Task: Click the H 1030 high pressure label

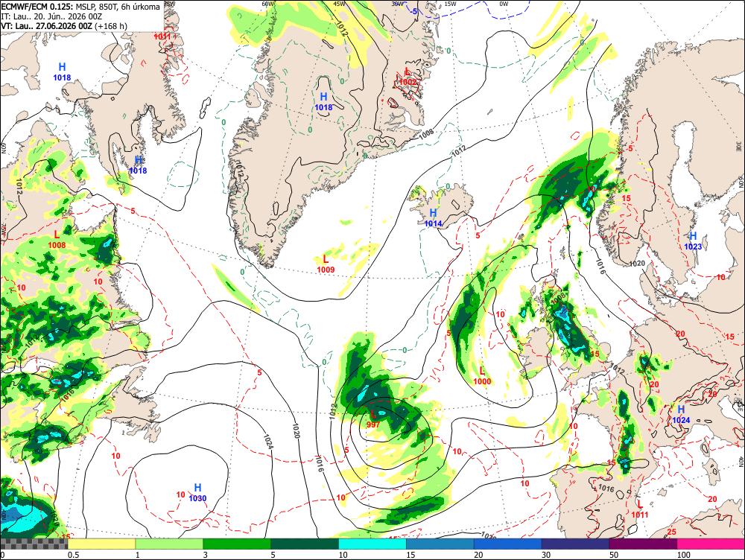Action: click(x=197, y=492)
